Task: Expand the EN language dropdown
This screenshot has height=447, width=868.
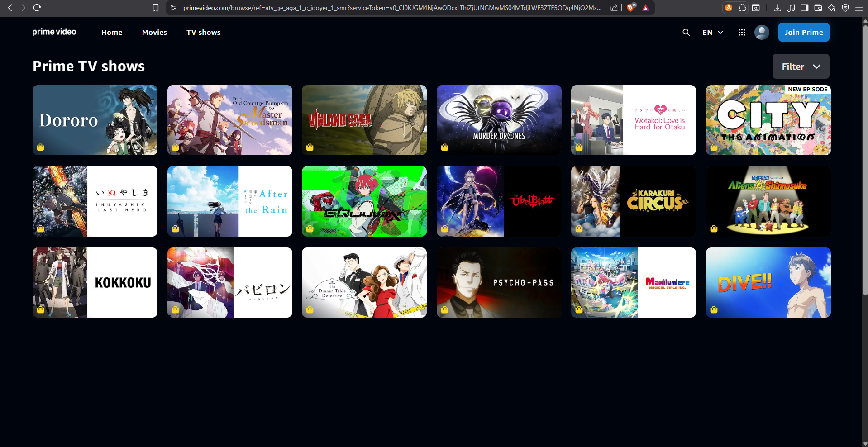Action: 713,33
